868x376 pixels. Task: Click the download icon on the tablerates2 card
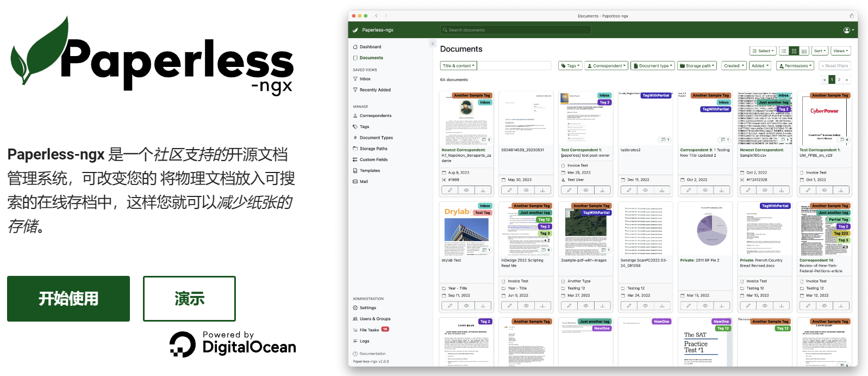[x=662, y=190]
